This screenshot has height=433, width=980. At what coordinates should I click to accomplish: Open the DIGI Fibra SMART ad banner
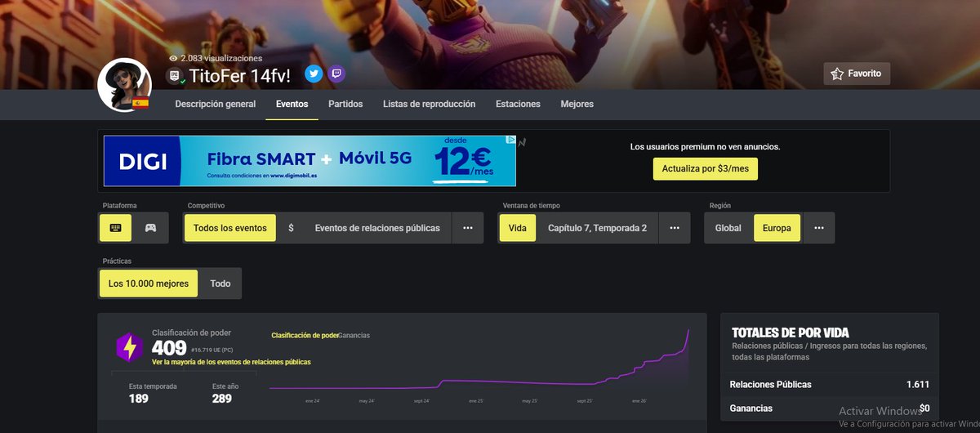[x=310, y=161]
